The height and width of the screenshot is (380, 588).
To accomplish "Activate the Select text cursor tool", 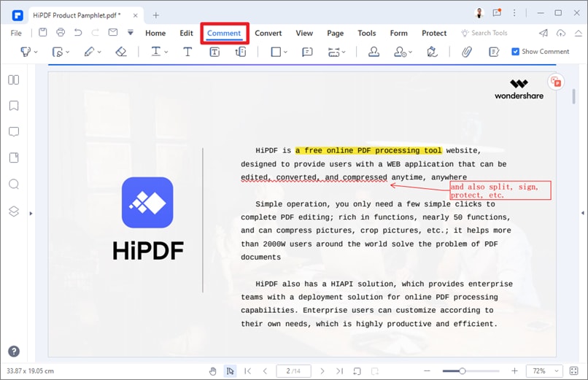I will click(x=230, y=371).
